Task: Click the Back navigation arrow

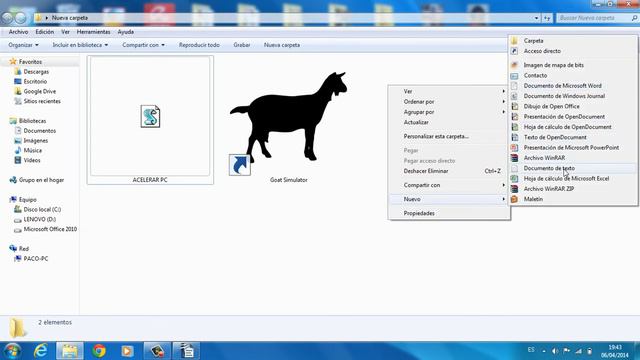Action: click(x=8, y=18)
